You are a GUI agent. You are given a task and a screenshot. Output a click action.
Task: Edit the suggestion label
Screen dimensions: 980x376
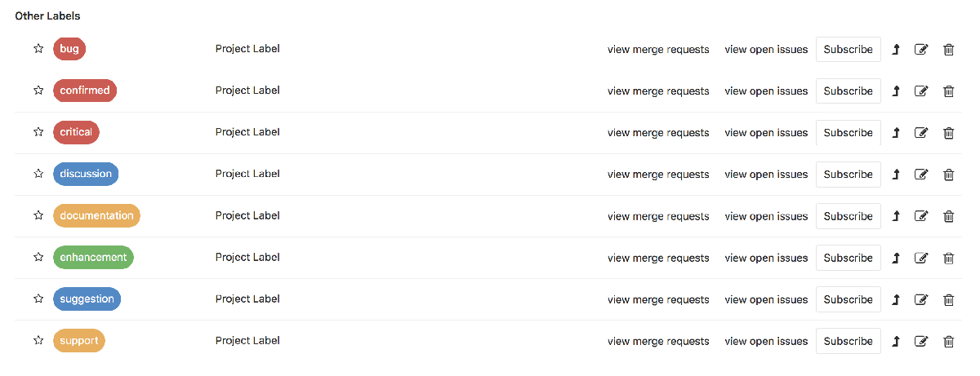921,299
